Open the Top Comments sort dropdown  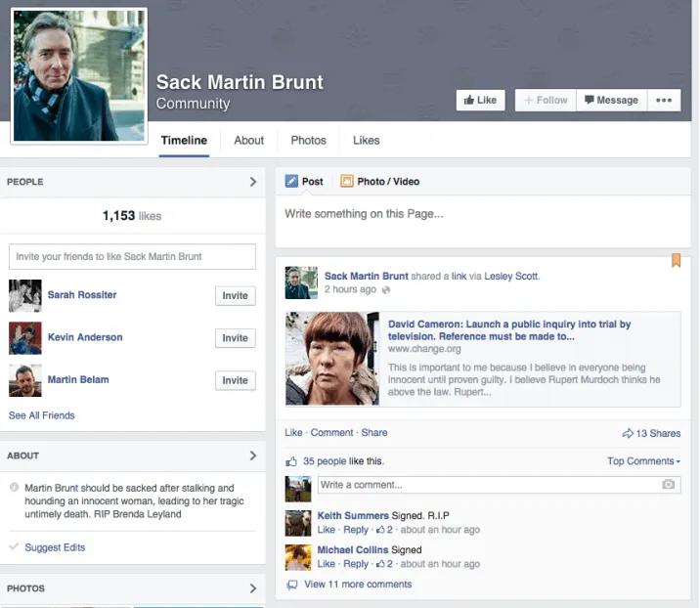point(643,461)
